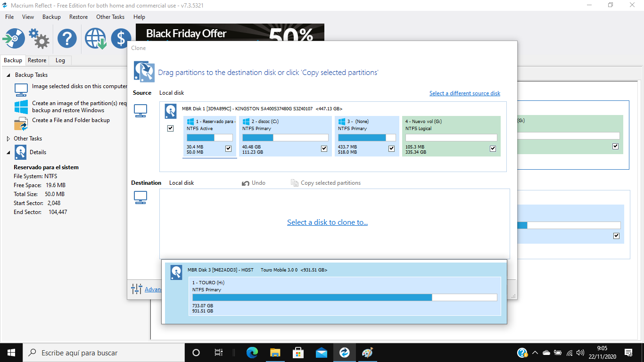Click the dollar sign purchase icon
This screenshot has height=362, width=644.
[x=121, y=38]
